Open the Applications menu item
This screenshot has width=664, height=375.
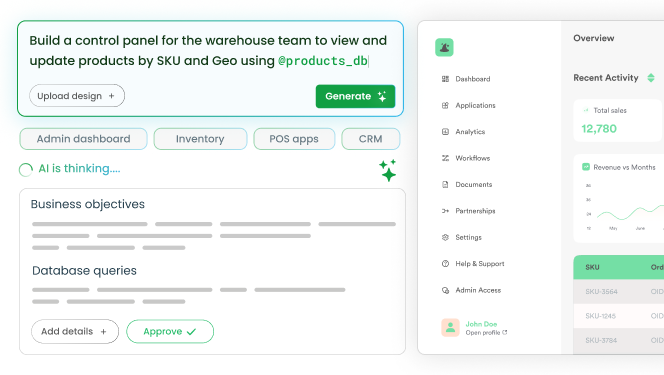[475, 105]
